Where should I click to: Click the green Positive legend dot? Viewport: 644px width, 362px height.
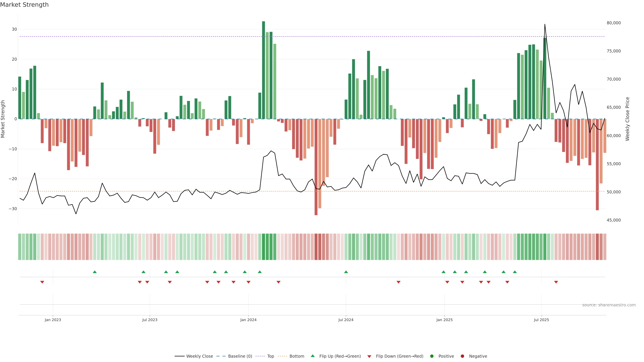[432, 356]
